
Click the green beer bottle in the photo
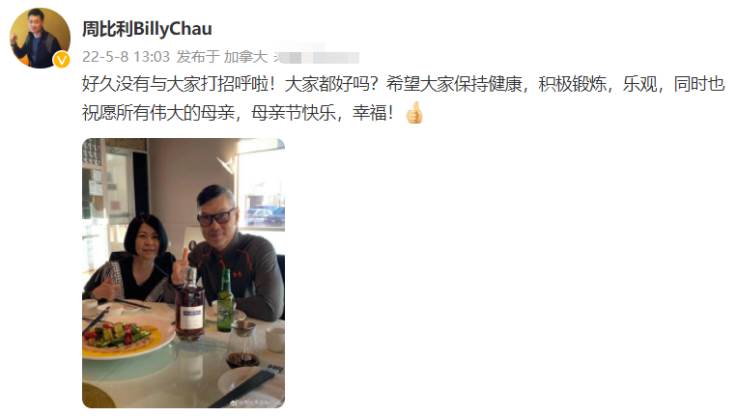tap(225, 302)
